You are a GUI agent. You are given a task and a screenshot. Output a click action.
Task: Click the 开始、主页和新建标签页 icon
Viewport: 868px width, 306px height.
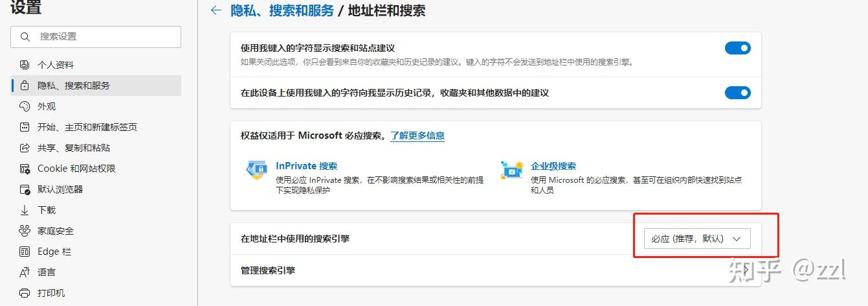25,127
